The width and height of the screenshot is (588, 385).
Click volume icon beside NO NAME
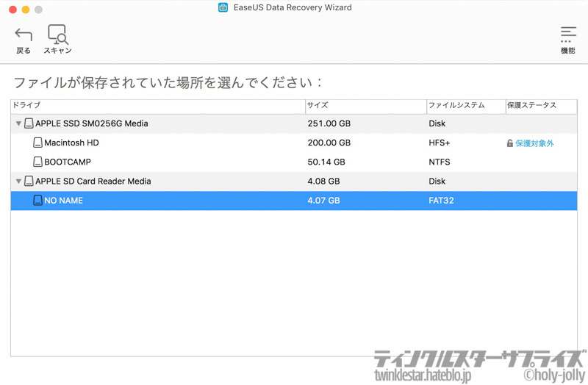pos(38,200)
